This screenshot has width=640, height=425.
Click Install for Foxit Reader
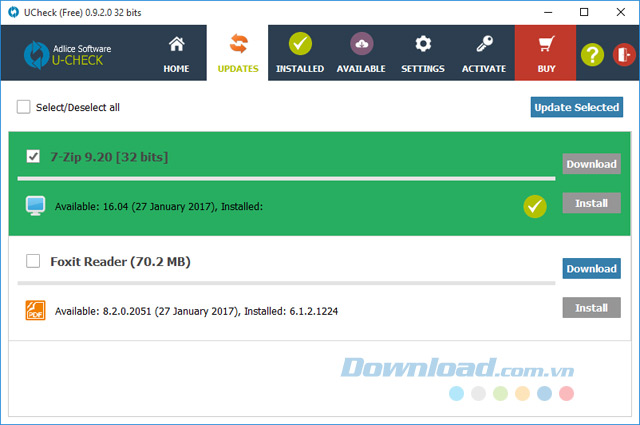tap(591, 307)
